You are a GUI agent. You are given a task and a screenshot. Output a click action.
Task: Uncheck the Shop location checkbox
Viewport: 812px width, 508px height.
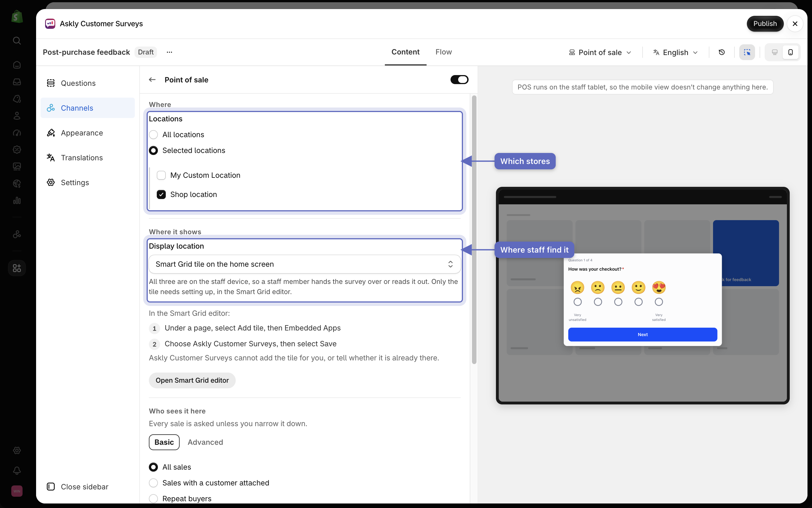[x=161, y=194]
